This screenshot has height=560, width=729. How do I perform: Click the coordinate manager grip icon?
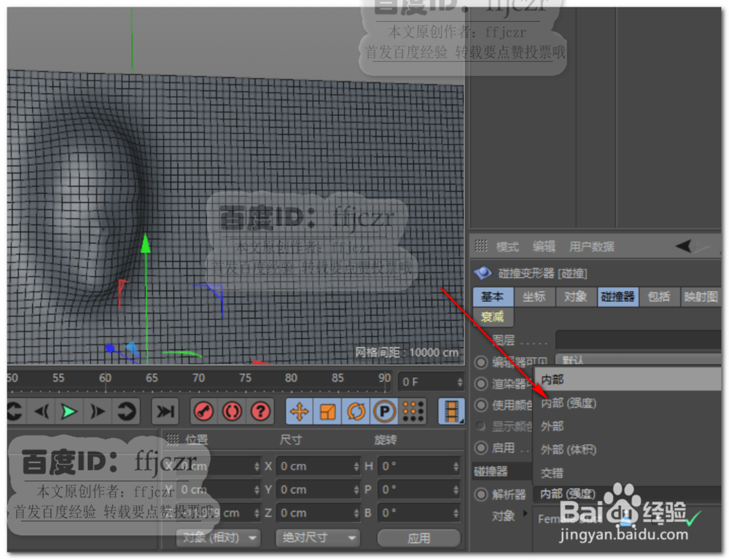point(173,439)
